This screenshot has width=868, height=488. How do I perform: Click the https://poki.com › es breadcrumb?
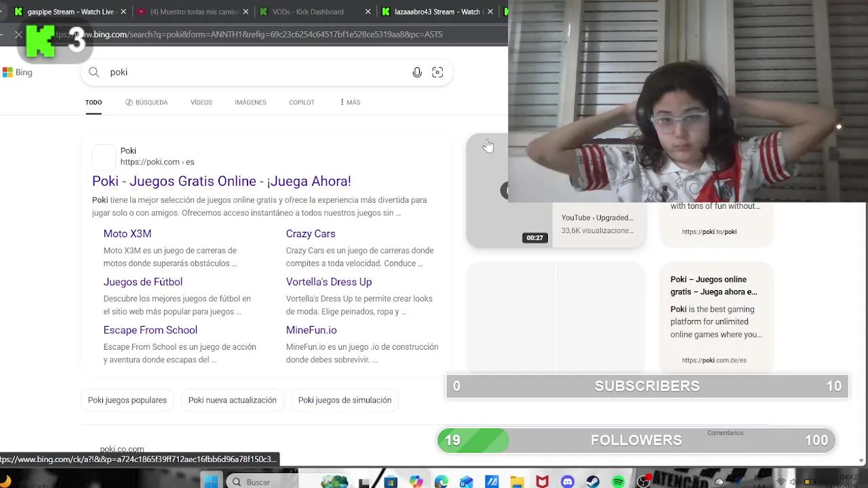(x=157, y=162)
